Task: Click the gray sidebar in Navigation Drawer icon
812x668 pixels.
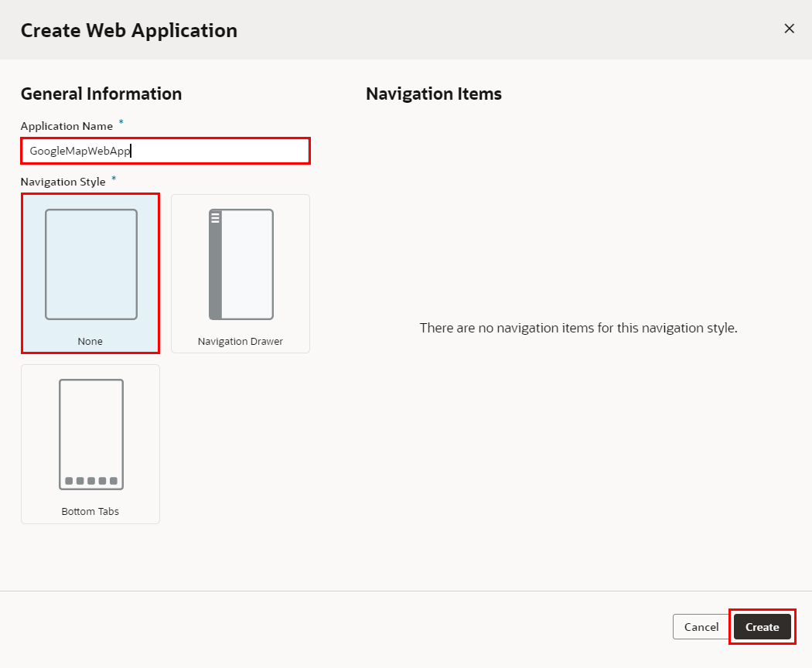Action: pos(216,271)
